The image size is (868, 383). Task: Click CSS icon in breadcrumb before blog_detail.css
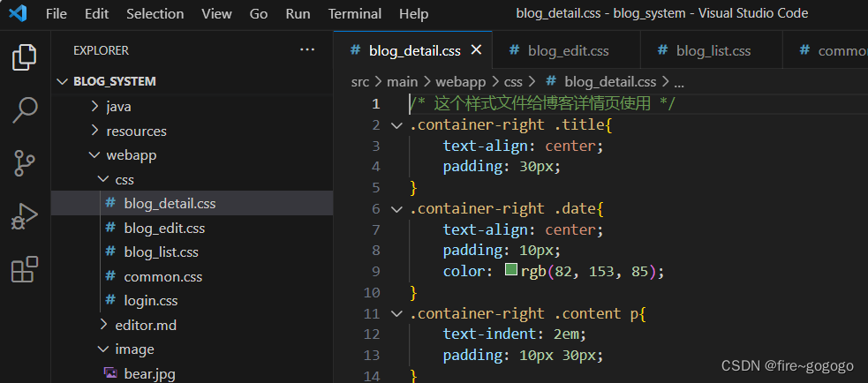pos(551,82)
